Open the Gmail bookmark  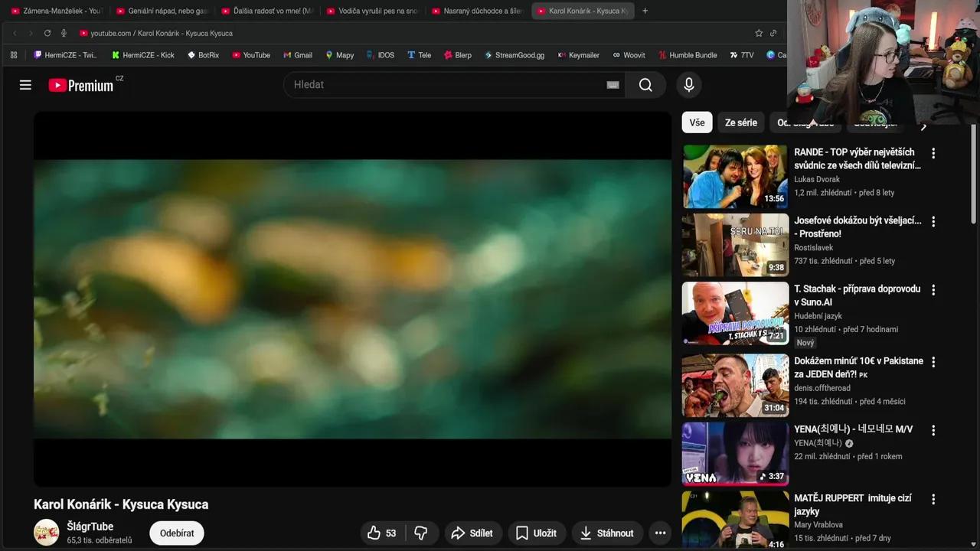coord(298,54)
